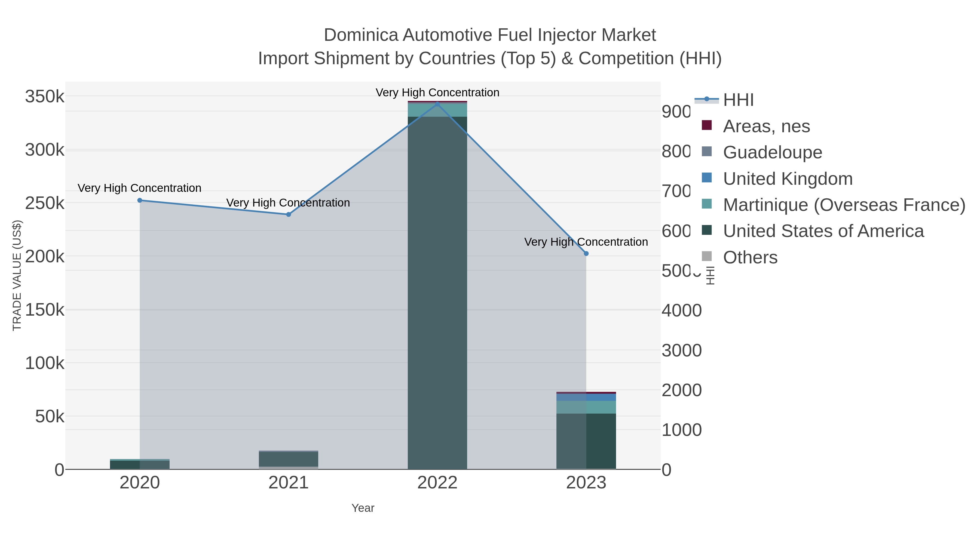
Task: Click the 200k trade value axis tick
Action: tap(45, 257)
